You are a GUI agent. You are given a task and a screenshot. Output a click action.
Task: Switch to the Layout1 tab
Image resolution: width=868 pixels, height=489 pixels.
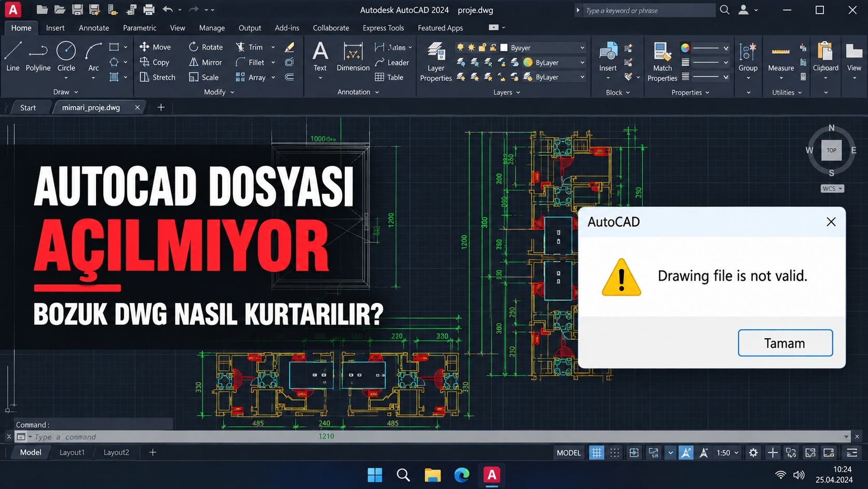coord(72,452)
